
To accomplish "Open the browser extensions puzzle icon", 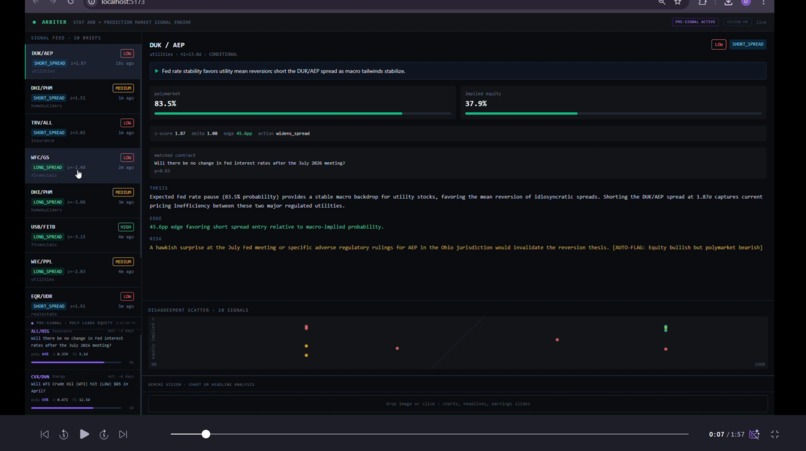I will (x=702, y=3).
